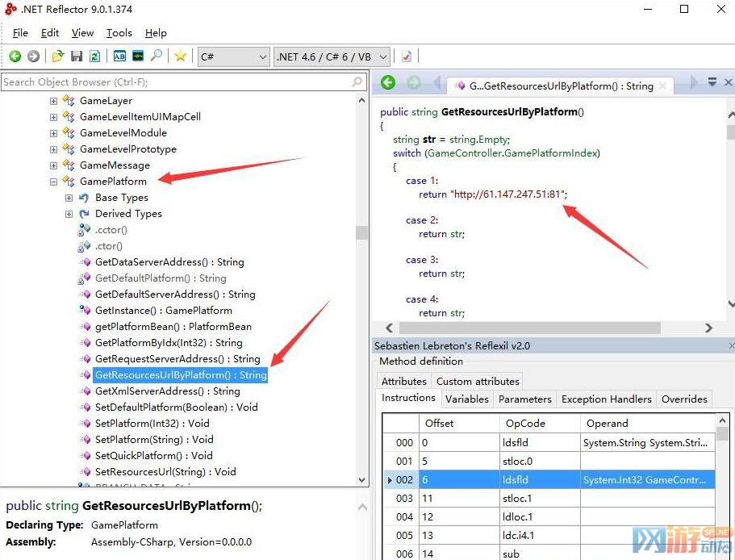This screenshot has height=560, width=735.
Task: Click the next tab arrow right of code tab
Action: pyautogui.click(x=694, y=83)
